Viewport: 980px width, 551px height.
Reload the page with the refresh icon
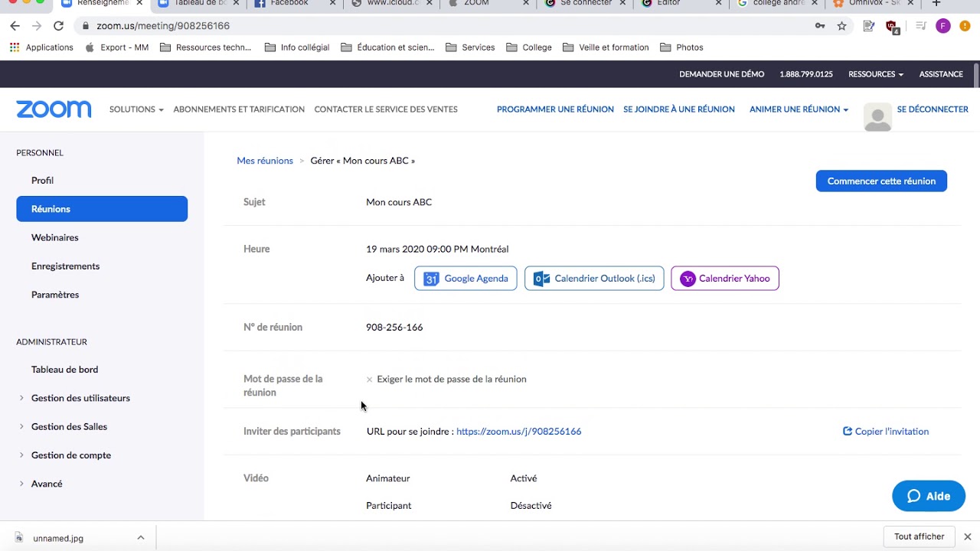(58, 26)
